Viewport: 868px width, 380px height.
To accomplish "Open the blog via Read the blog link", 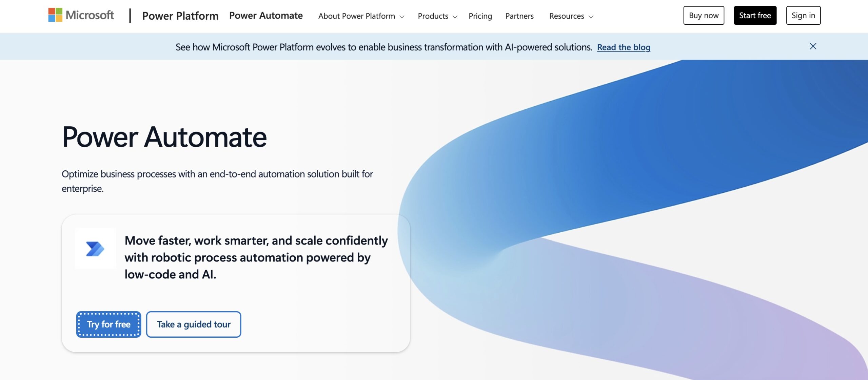I will coord(624,47).
